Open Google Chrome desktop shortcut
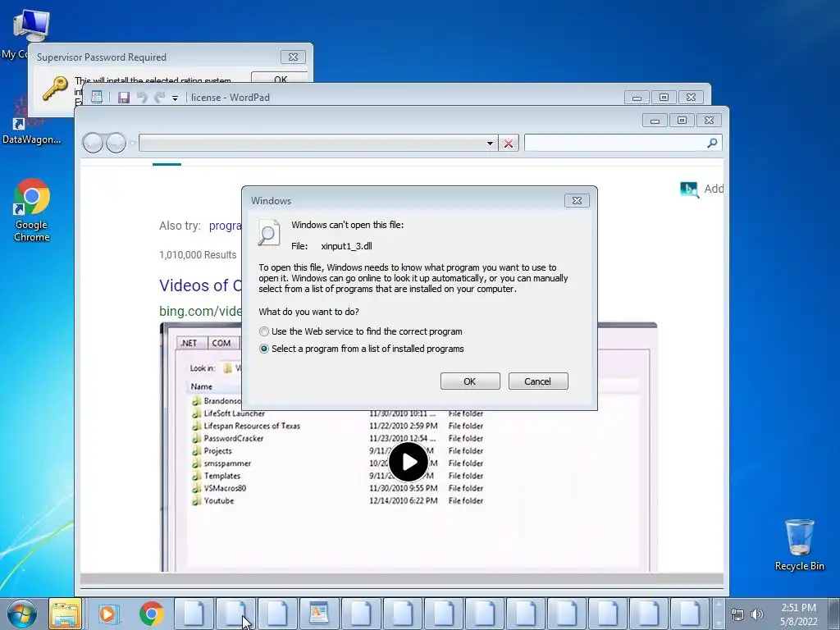The height and width of the screenshot is (630, 840). point(32,210)
